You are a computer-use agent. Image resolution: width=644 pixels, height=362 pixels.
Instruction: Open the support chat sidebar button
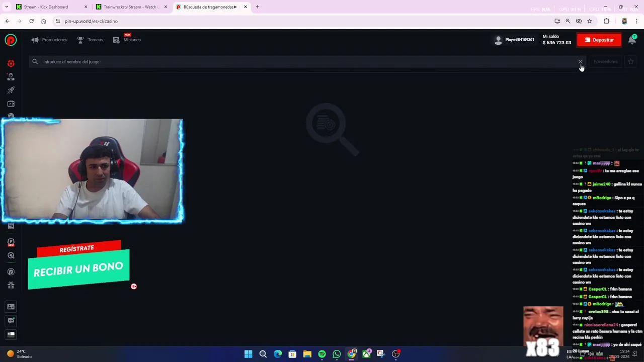click(x=11, y=320)
